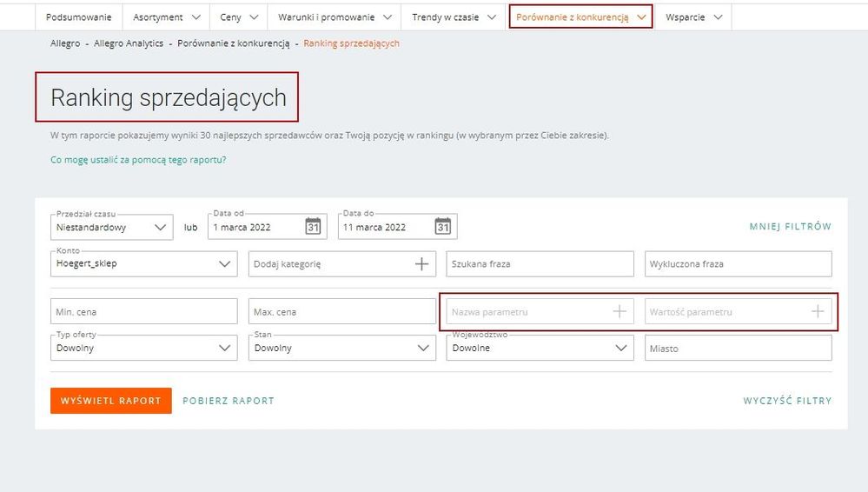Click the Ranking sprzedających breadcrumb text

pos(352,43)
